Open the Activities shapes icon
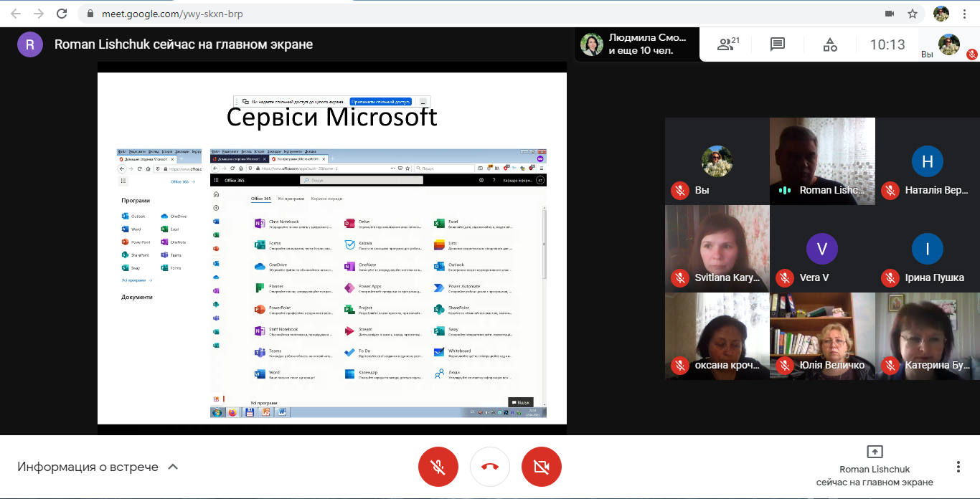 (x=830, y=44)
